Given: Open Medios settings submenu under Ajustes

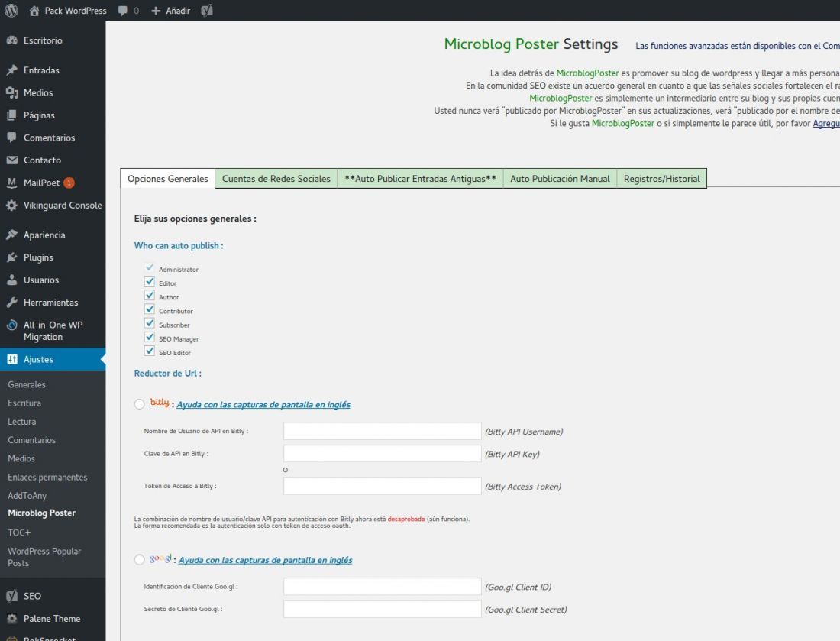Looking at the screenshot, I should (21, 458).
